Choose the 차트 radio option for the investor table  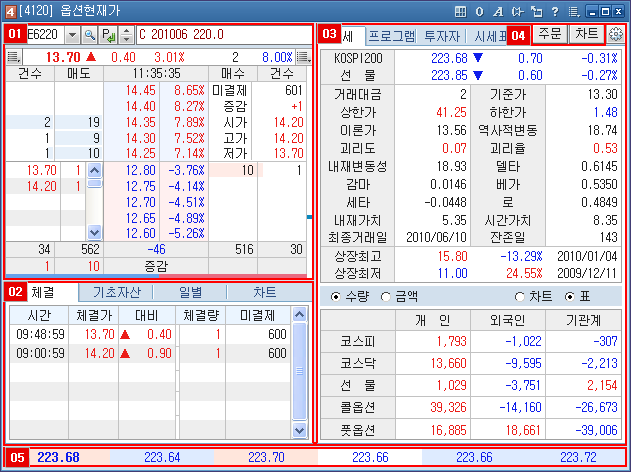click(519, 297)
